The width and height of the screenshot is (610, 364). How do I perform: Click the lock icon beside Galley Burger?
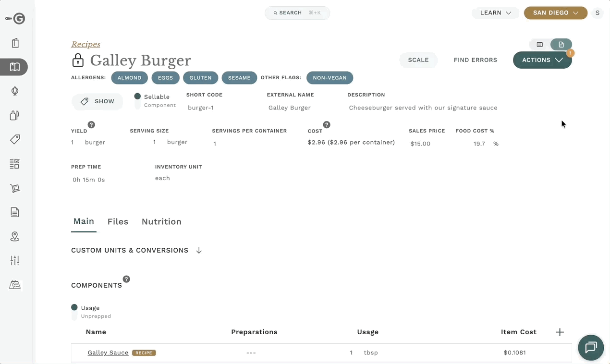(78, 61)
